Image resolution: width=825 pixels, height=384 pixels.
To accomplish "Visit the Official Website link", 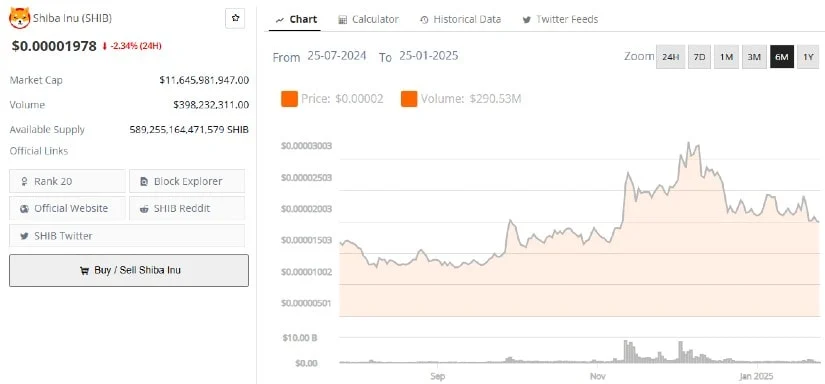I will [x=67, y=208].
